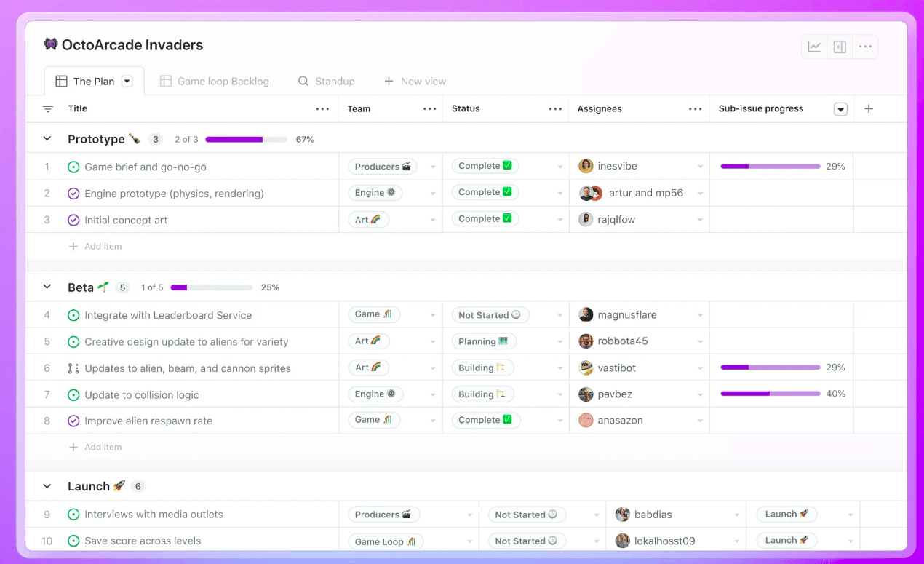
Task: Click the Producers team pill on Interviews row
Action: pos(383,515)
